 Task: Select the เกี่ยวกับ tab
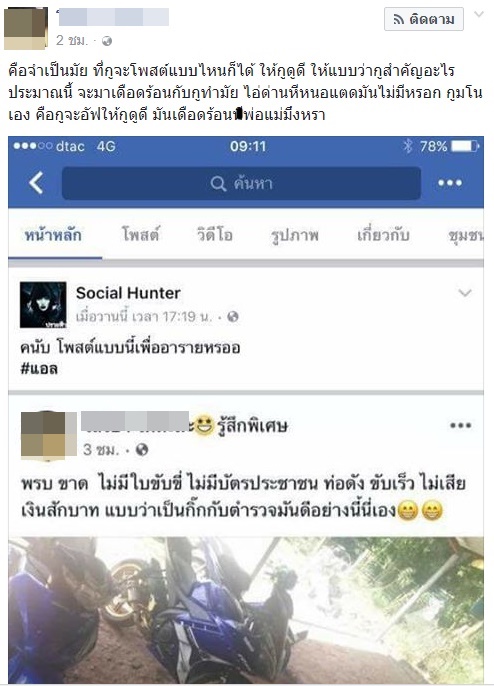(383, 235)
